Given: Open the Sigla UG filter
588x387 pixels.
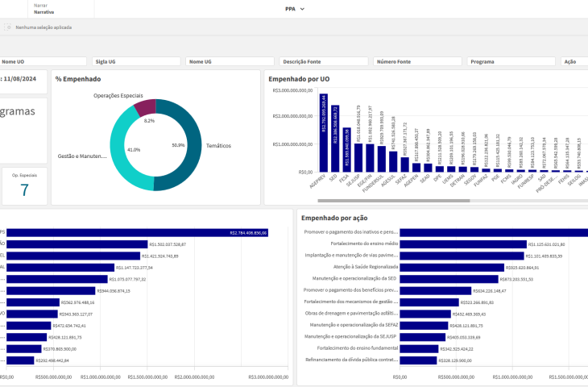Looking at the screenshot, I should (x=135, y=61).
